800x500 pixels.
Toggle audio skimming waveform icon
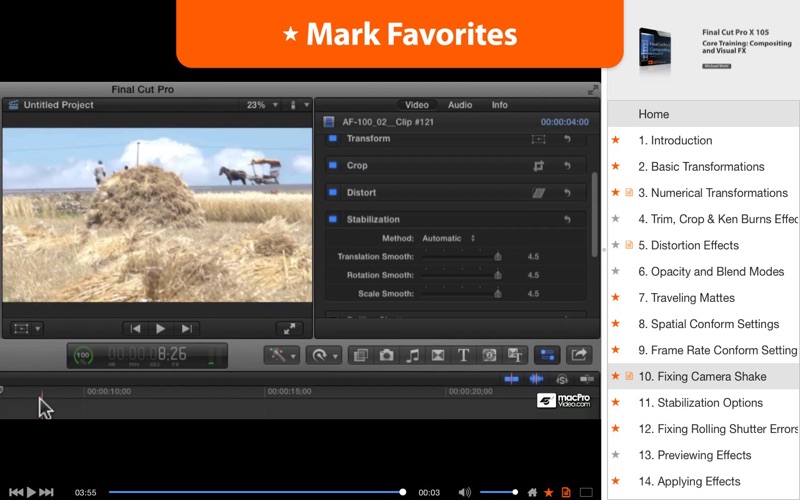pos(536,379)
